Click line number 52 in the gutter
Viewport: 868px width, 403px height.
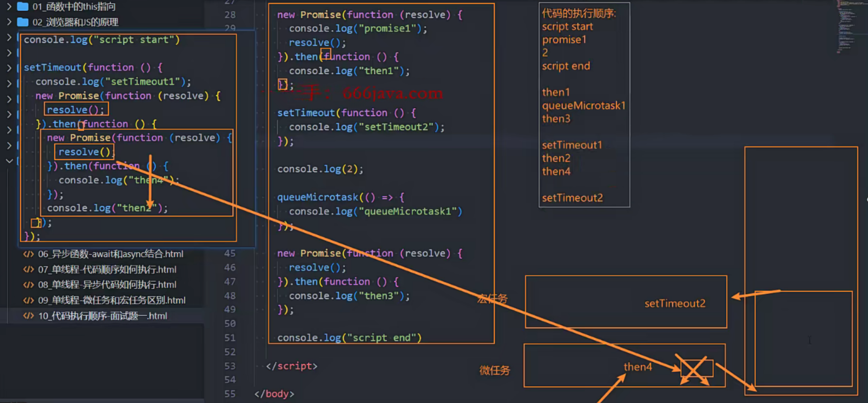pyautogui.click(x=230, y=352)
